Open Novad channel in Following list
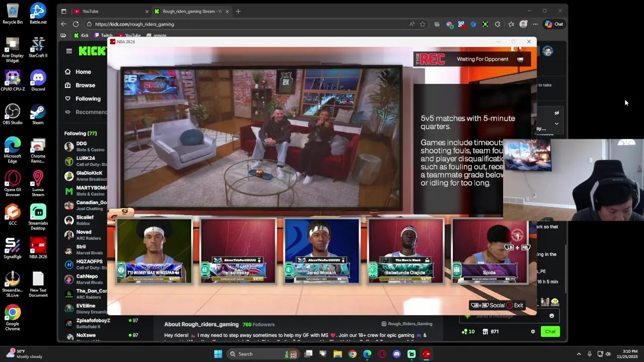Screen dimensions: 644x362 (x=85, y=235)
